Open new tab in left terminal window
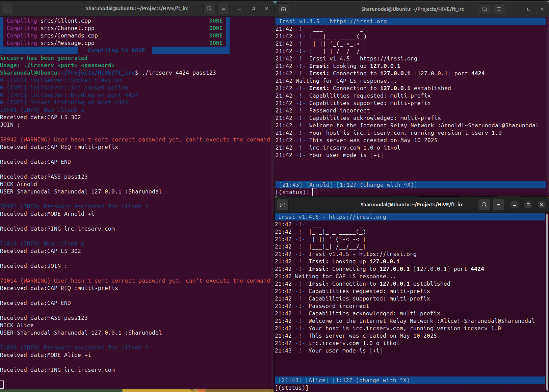Image resolution: width=549 pixels, height=392 pixels. 8,8
